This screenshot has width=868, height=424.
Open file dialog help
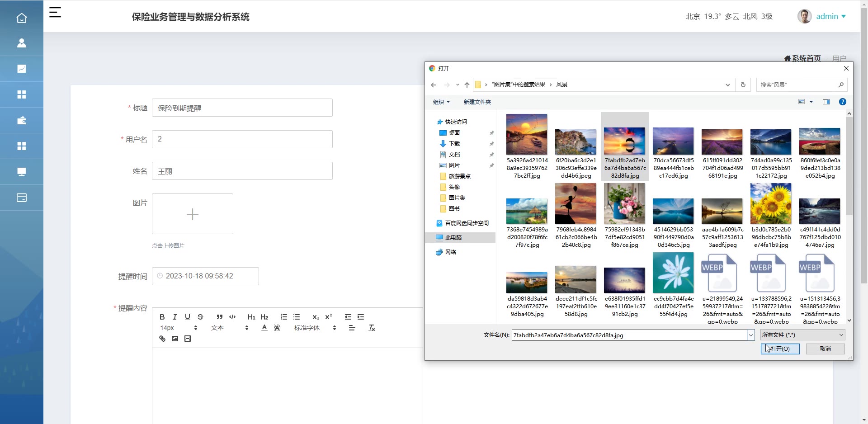843,102
